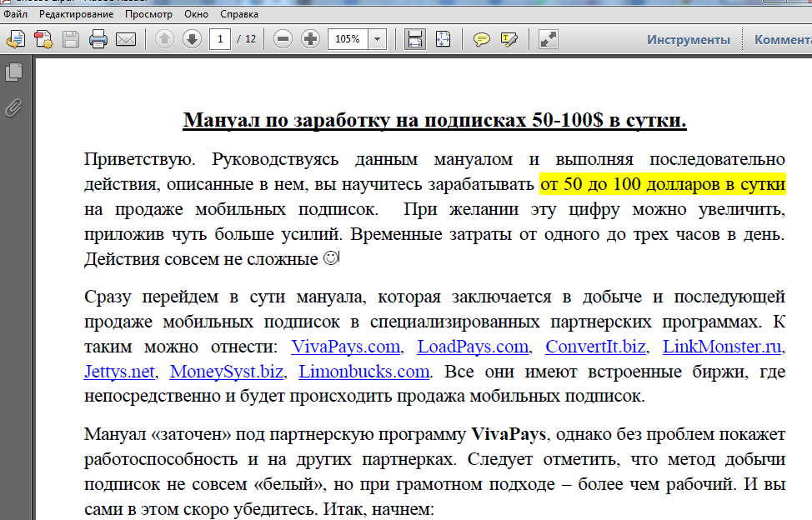Follow the Limonbucks.com link
The height and width of the screenshot is (520, 812).
click(x=364, y=371)
